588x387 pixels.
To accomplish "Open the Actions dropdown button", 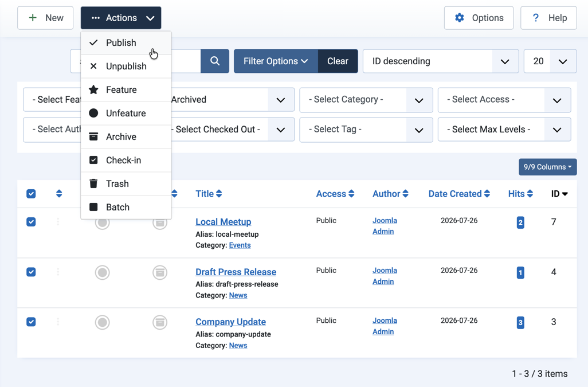I will coord(121,18).
